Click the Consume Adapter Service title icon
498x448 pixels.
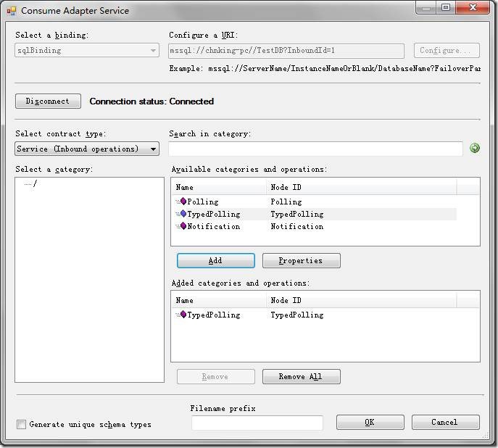(x=12, y=11)
